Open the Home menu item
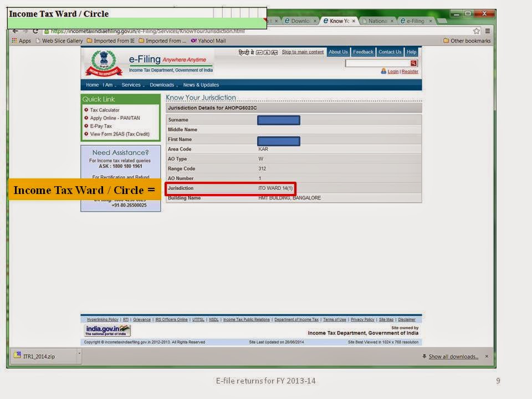This screenshot has width=532, height=399. point(92,85)
